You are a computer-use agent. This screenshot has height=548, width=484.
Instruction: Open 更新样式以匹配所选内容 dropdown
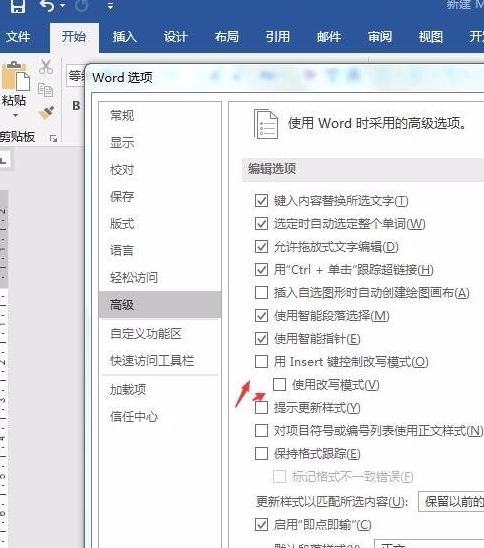click(x=451, y=502)
